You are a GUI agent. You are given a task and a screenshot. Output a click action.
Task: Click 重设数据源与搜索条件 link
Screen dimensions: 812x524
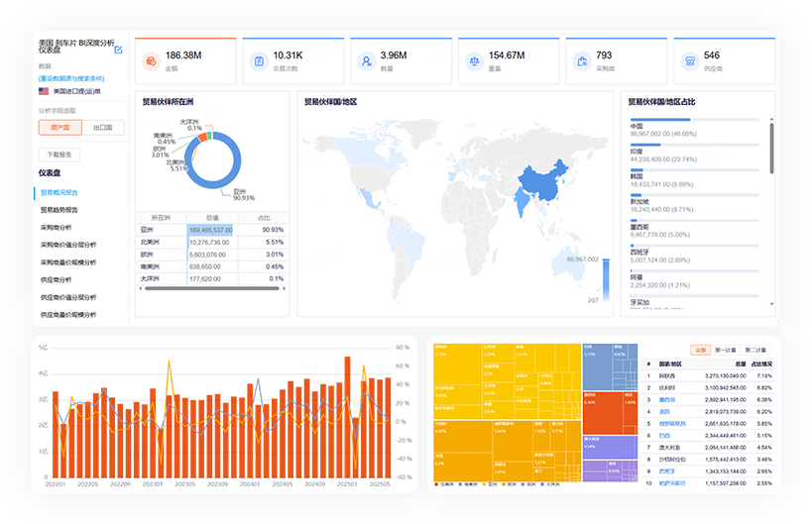[x=70, y=78]
